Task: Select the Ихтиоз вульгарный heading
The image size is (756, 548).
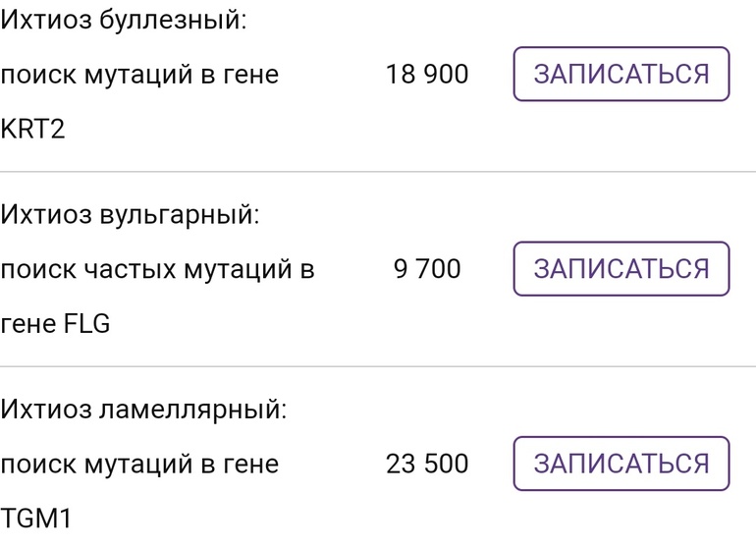Action: pyautogui.click(x=130, y=213)
